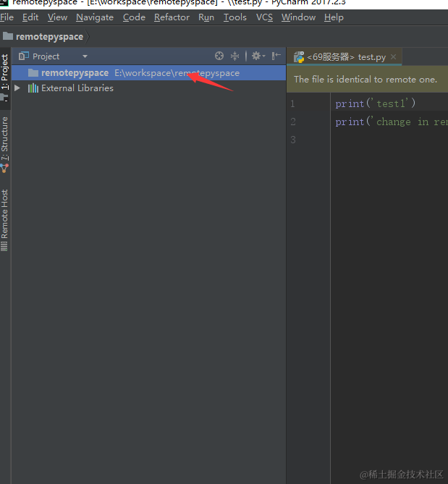Open the Project view dropdown
Viewport: 448px width, 484px height.
coord(85,56)
